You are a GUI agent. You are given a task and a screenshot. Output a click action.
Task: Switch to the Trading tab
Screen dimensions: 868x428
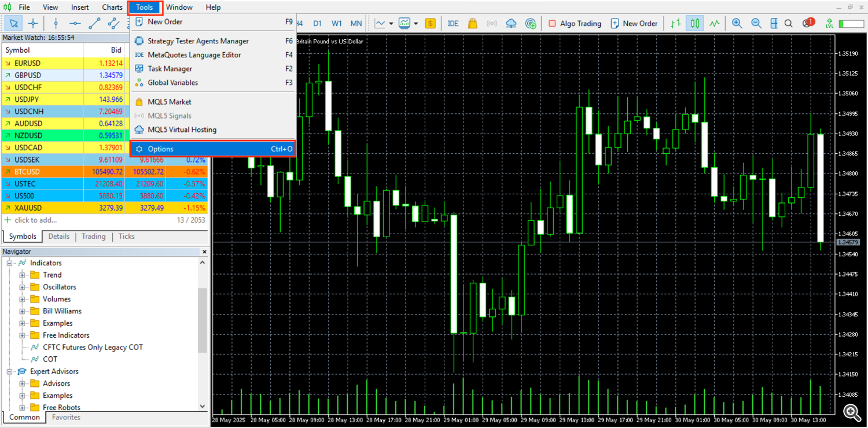(93, 237)
